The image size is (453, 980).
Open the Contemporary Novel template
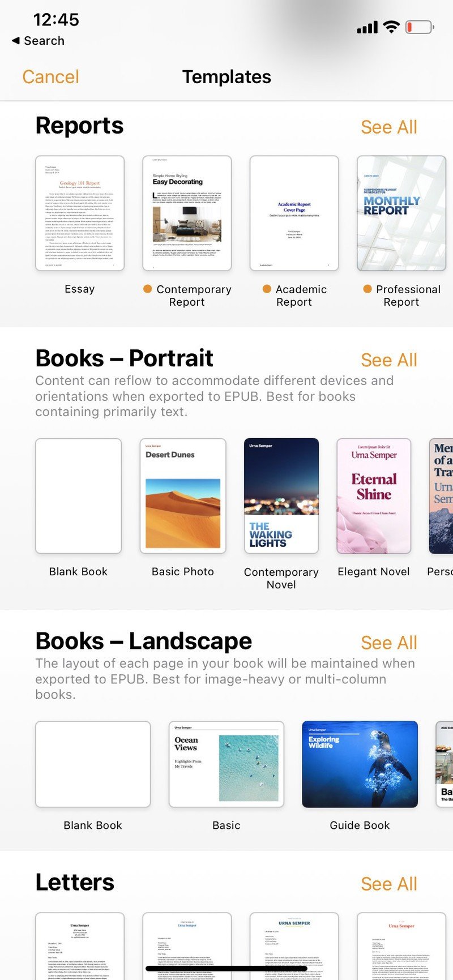point(281,496)
